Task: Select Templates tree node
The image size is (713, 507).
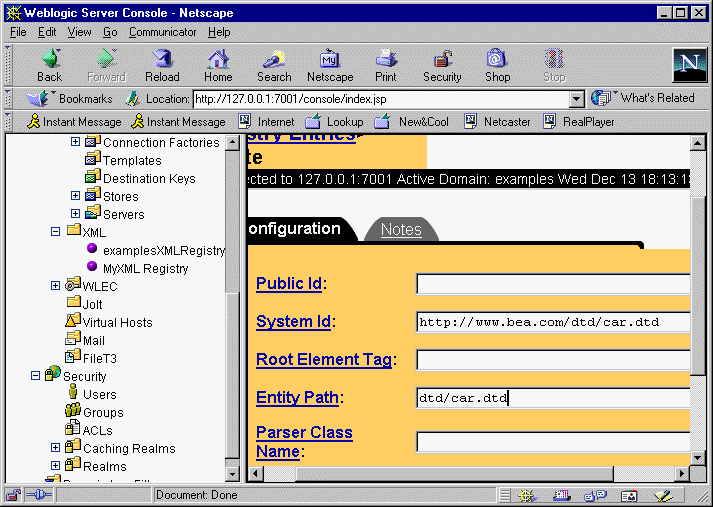Action: [x=132, y=161]
